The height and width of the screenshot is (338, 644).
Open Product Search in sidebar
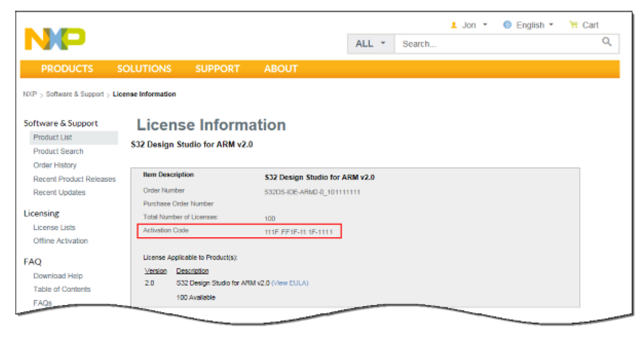(x=58, y=152)
